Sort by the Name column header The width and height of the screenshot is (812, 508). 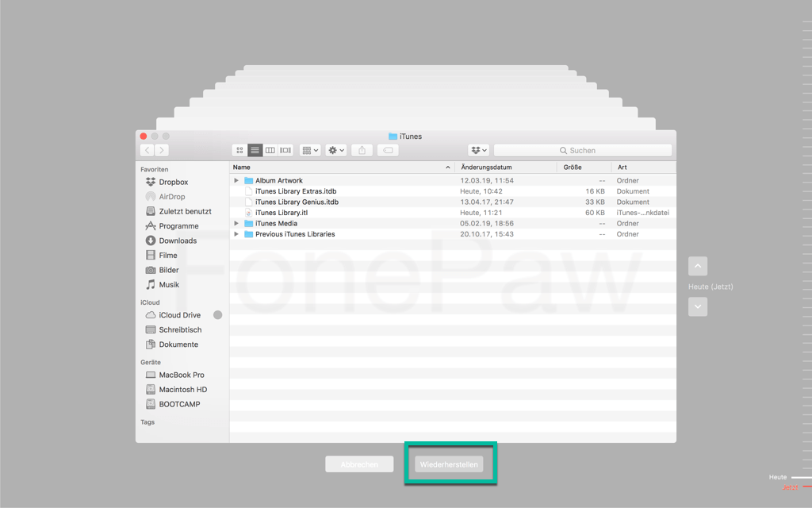(x=342, y=167)
